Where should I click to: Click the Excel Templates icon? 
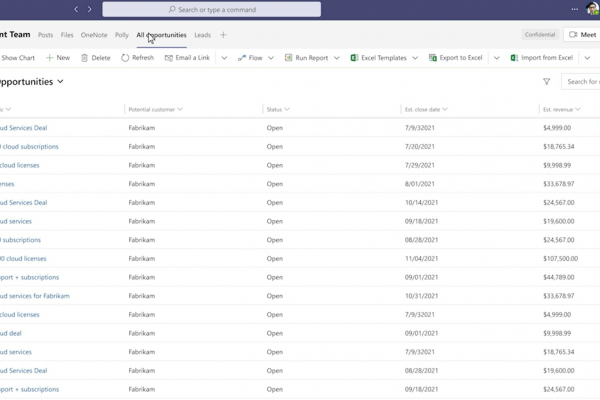[354, 58]
